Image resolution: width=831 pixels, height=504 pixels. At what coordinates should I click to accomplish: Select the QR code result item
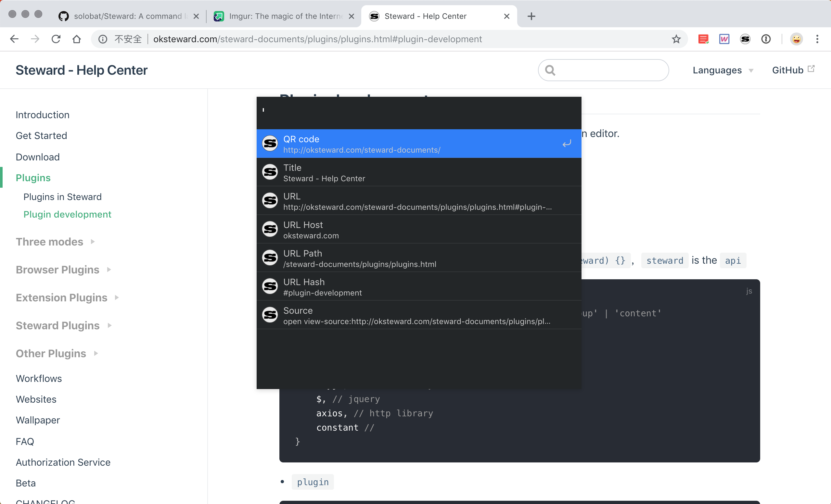[418, 144]
